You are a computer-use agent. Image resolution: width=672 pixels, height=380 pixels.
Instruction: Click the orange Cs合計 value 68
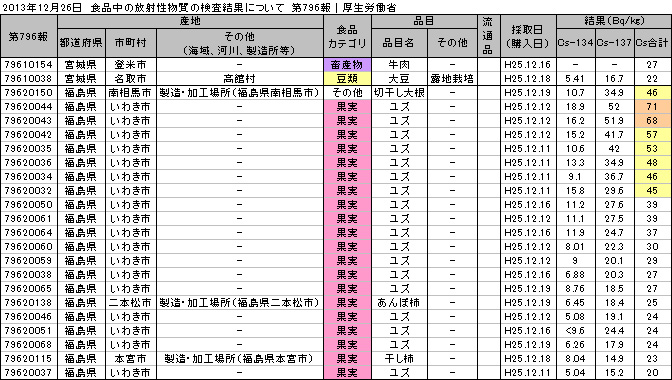click(x=652, y=121)
